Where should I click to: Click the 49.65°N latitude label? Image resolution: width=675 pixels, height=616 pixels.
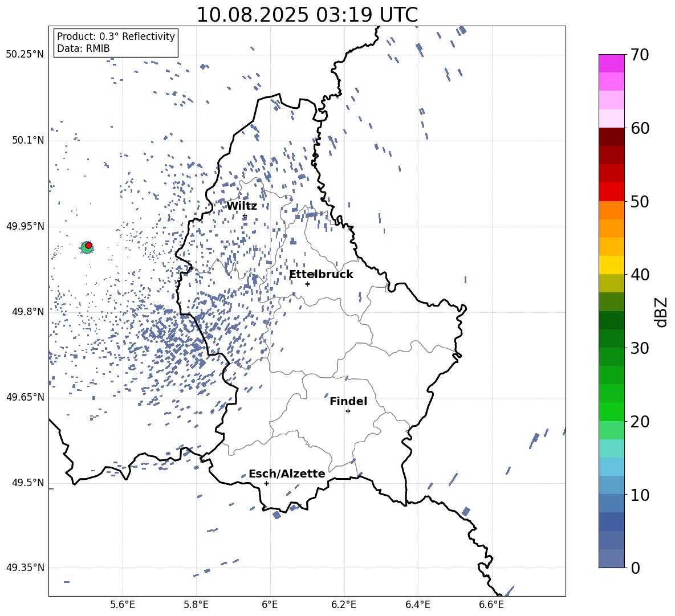pyautogui.click(x=25, y=397)
